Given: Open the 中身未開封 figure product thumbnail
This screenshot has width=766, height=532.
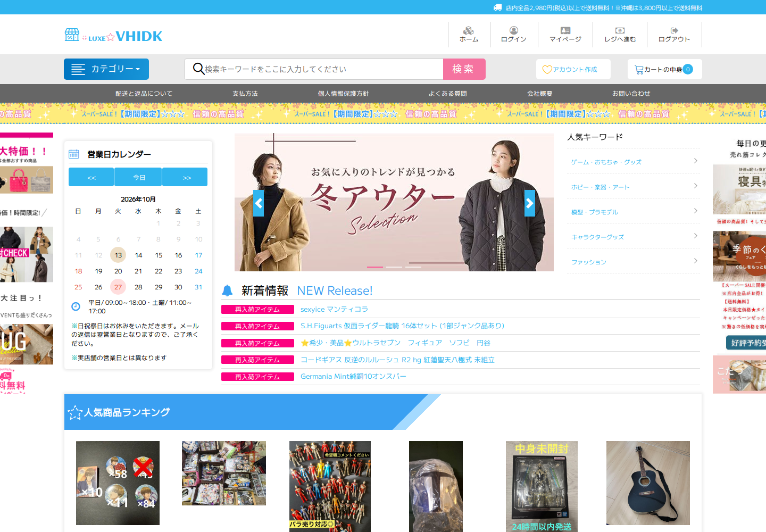Looking at the screenshot, I should pyautogui.click(x=542, y=486).
